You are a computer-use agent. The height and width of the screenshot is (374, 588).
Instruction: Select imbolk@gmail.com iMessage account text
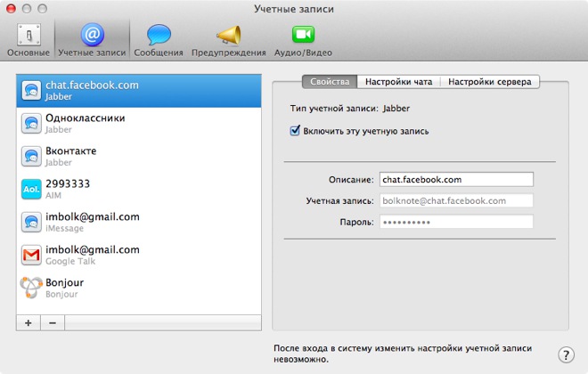click(93, 216)
